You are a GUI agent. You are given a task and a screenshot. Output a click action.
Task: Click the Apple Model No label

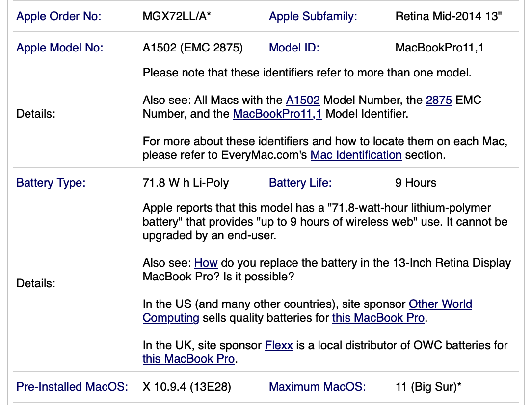tap(60, 48)
